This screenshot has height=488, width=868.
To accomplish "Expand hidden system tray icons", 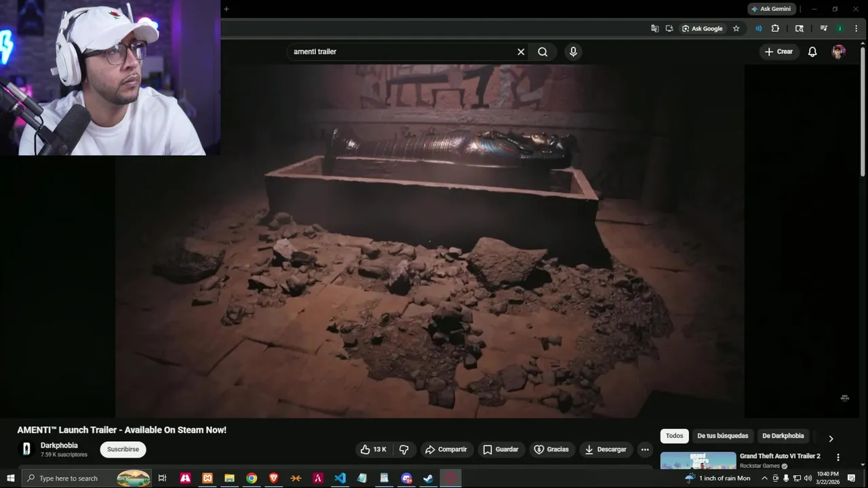I will click(764, 478).
